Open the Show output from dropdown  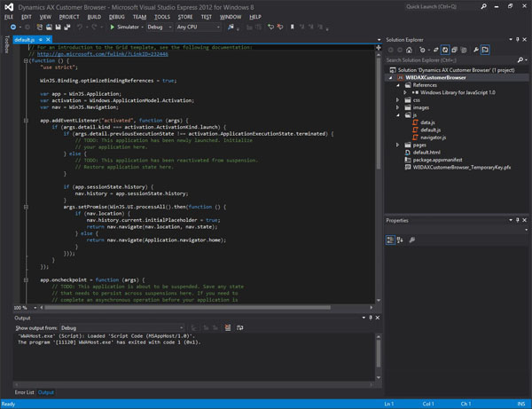121,328
